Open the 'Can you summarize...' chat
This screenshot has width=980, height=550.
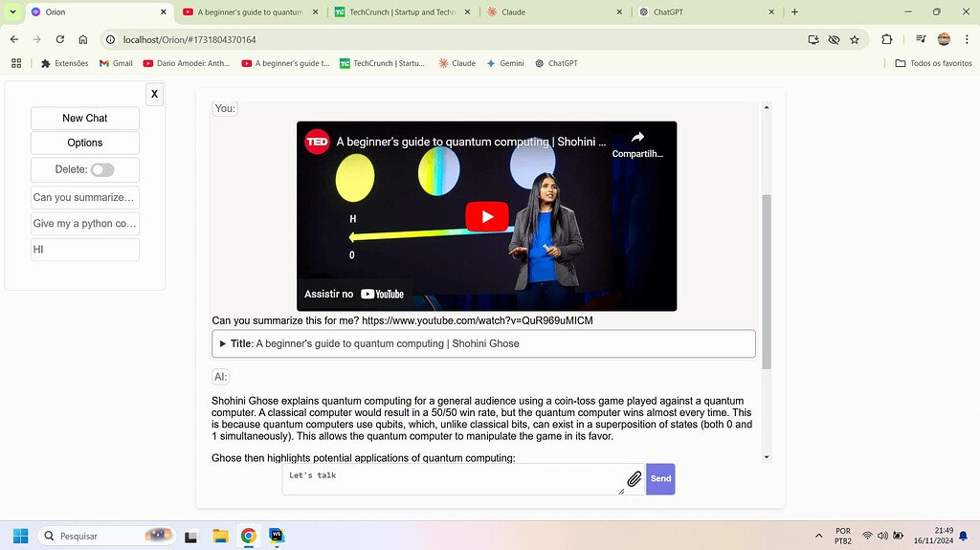[x=85, y=198]
